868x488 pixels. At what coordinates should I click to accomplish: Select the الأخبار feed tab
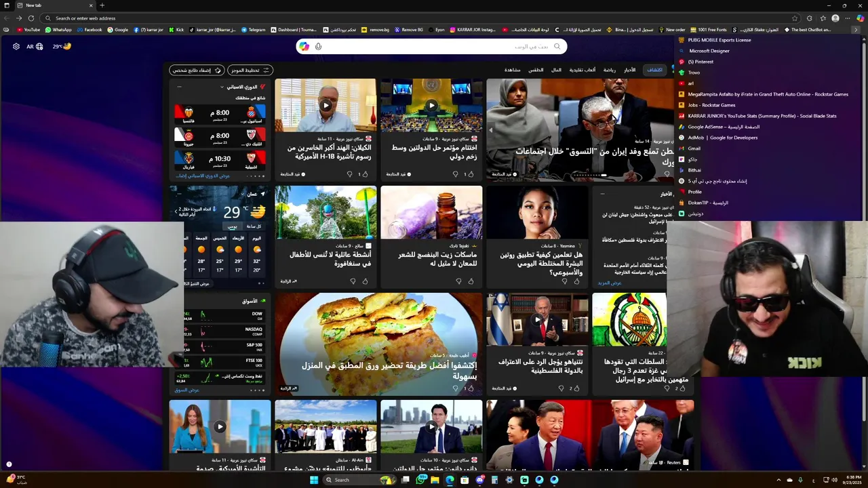(630, 70)
